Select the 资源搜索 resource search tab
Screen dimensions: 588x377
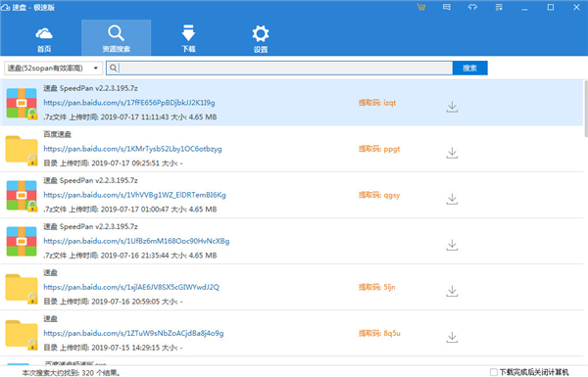point(117,38)
